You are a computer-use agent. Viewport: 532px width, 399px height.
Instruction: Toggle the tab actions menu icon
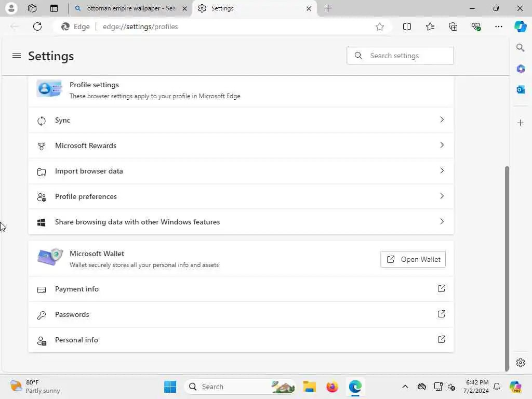[x=54, y=8]
